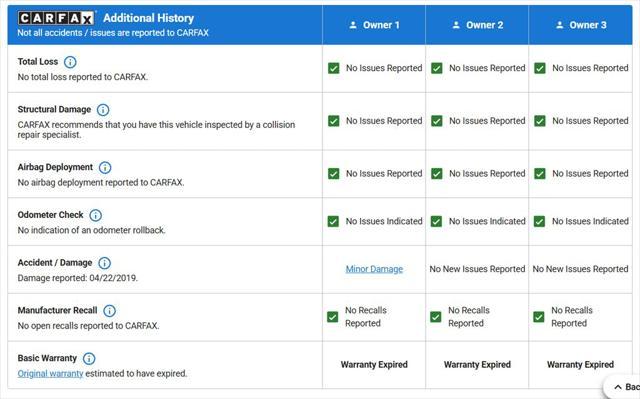This screenshot has width=640, height=399.
Task: Click Owner 1 'No Issues Indicated' odometer text
Action: click(x=384, y=221)
